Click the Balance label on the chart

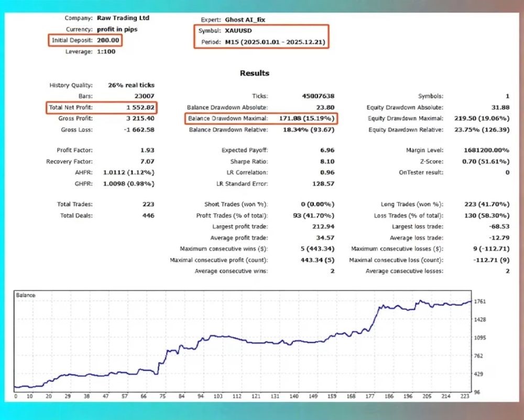point(26,295)
